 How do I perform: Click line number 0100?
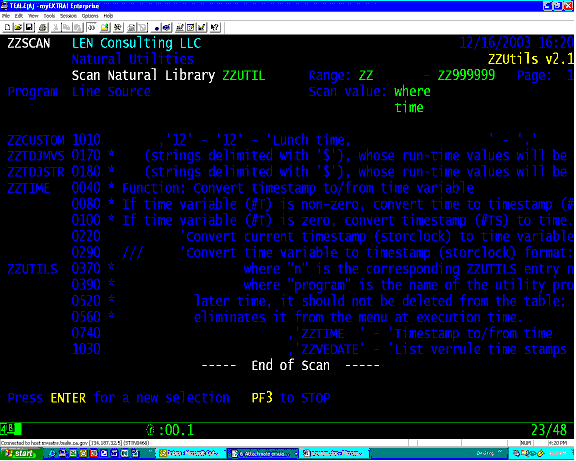click(86, 221)
